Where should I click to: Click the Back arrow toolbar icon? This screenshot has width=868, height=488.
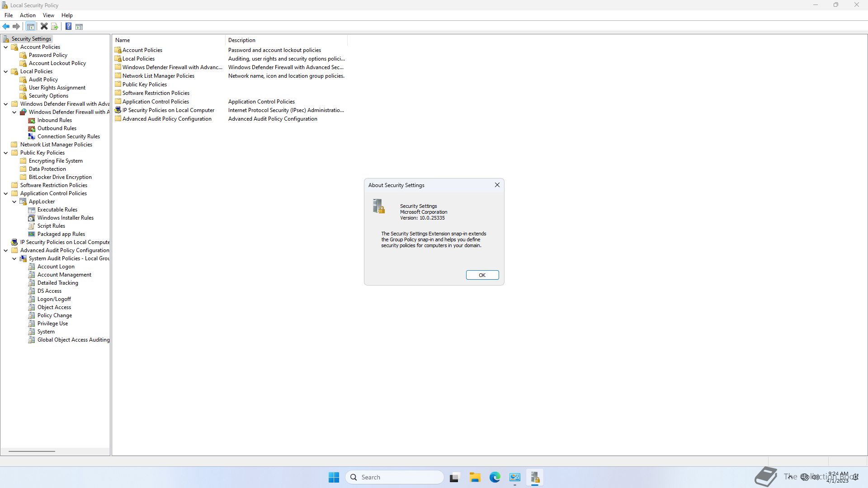tap(6, 27)
